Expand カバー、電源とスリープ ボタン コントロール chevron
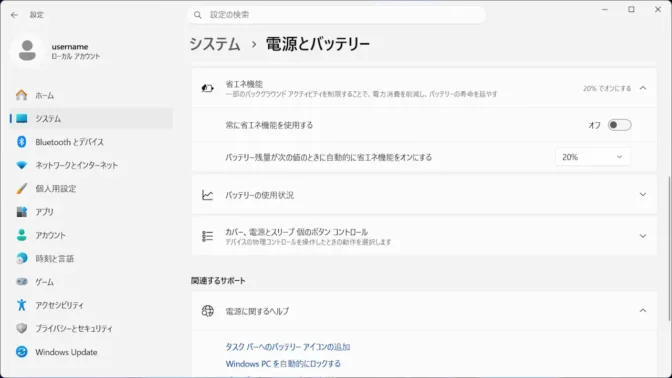The width and height of the screenshot is (672, 378). pyautogui.click(x=643, y=236)
